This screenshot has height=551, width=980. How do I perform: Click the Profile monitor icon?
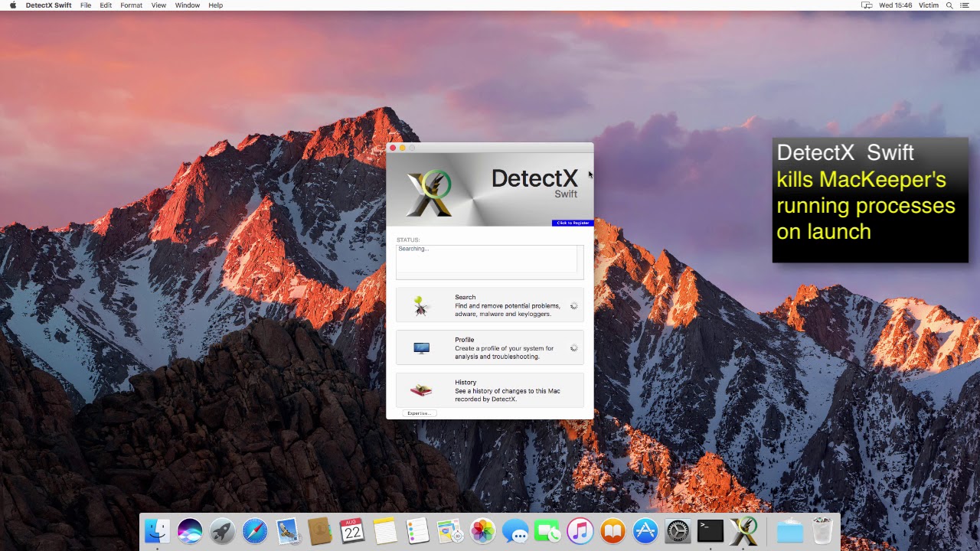[x=421, y=348]
